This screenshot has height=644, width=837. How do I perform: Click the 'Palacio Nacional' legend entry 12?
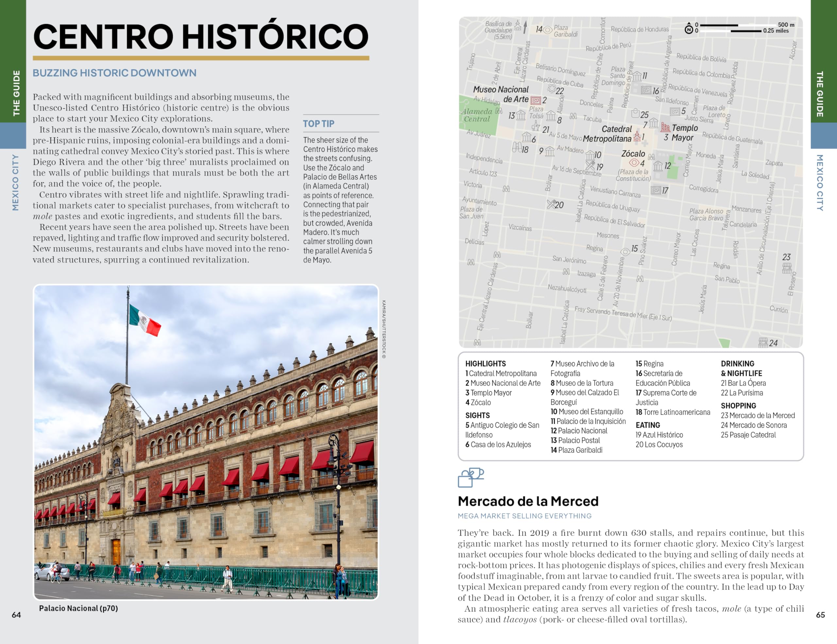[579, 431]
